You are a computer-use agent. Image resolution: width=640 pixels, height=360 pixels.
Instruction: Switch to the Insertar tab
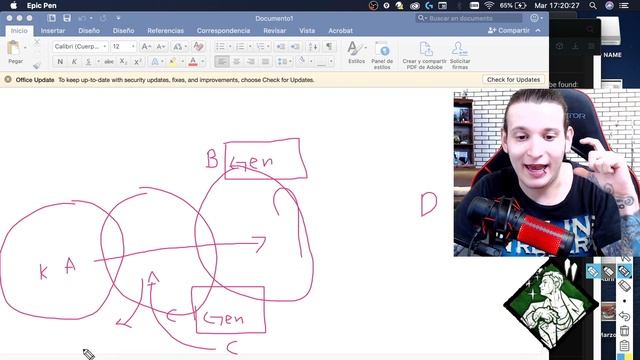[x=53, y=31]
